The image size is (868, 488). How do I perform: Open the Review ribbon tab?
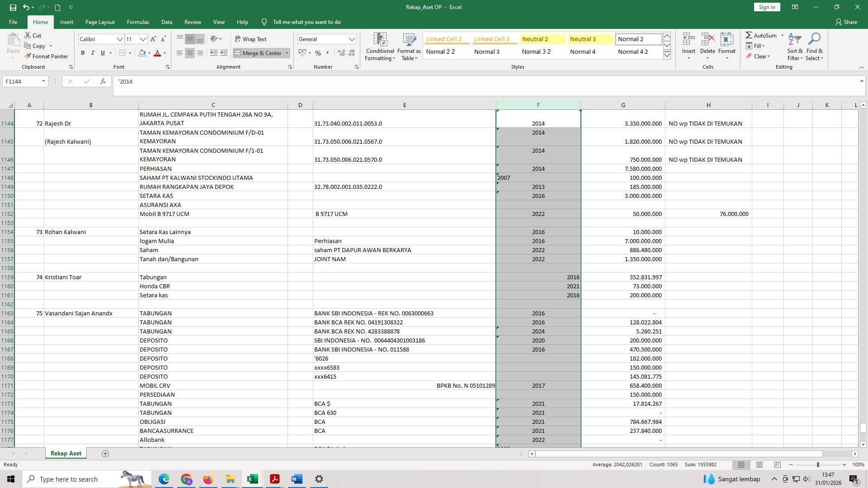click(193, 22)
